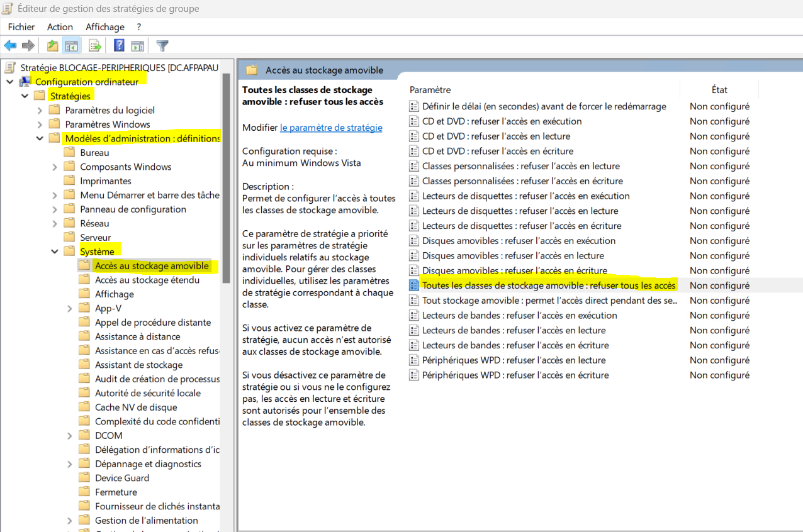This screenshot has width=803, height=532.
Task: Select "Accès au stockage étendu" in tree
Action: 147,280
